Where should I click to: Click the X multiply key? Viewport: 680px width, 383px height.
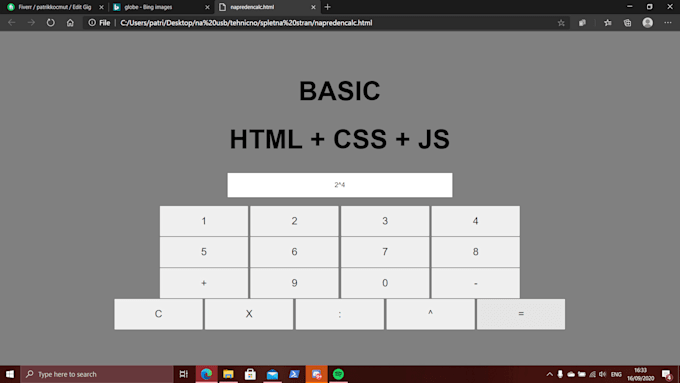249,314
